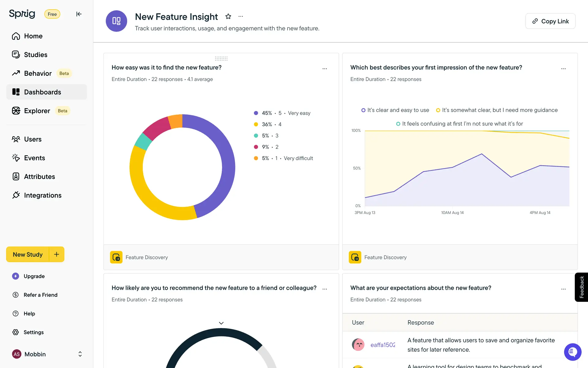
Task: Click the Copy Link button
Action: coord(550,21)
